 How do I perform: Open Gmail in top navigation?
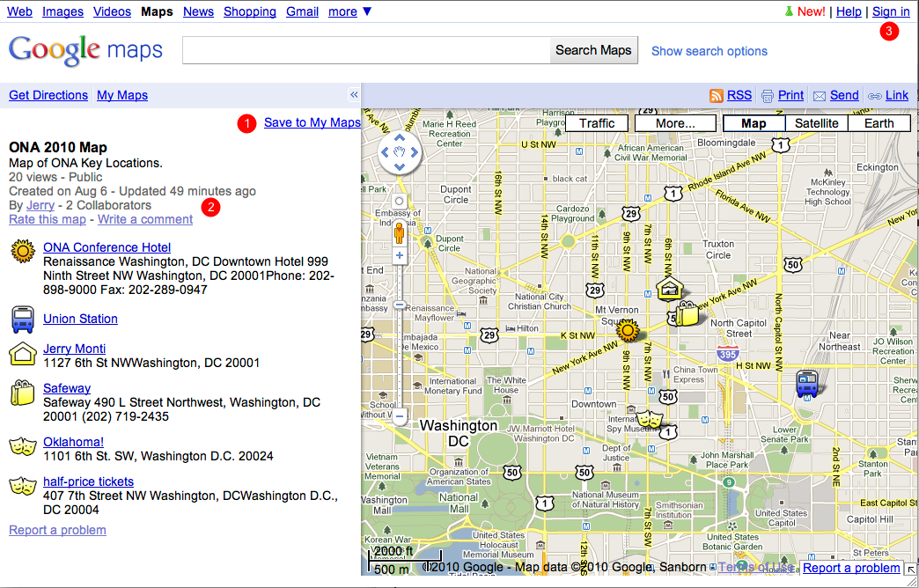tap(303, 11)
